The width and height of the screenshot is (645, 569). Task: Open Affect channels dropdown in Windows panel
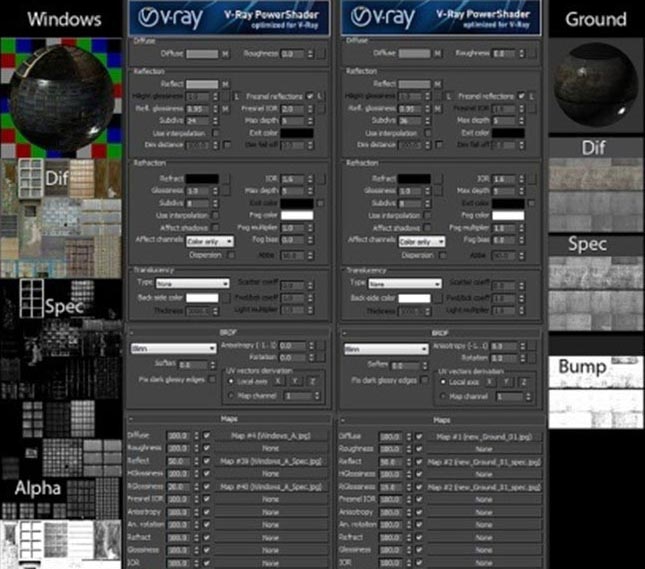[x=210, y=242]
